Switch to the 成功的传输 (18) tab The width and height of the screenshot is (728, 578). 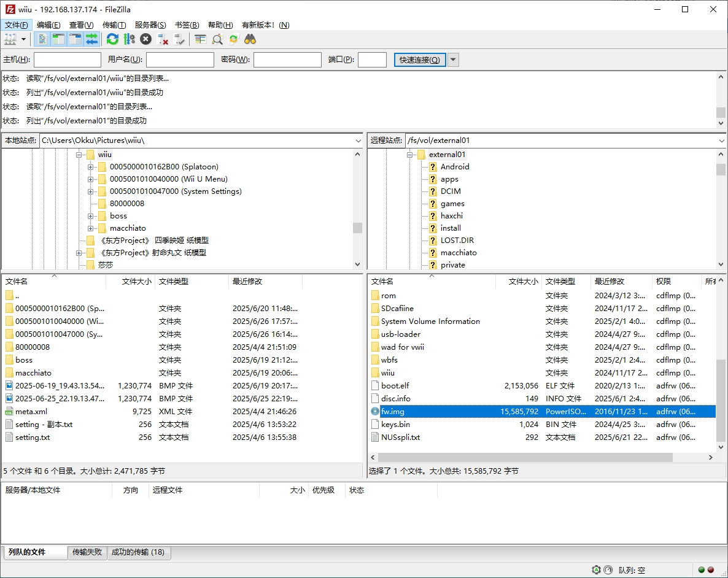click(137, 552)
